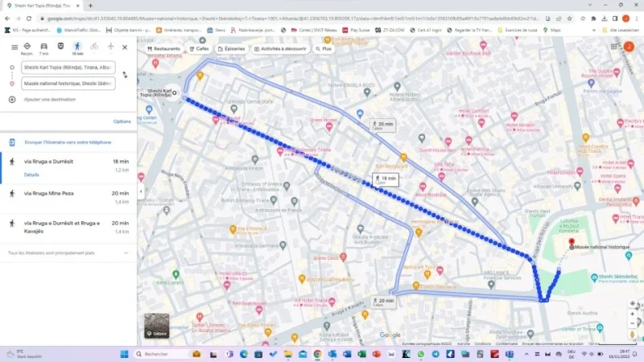Click the add destination plus icon
The height and width of the screenshot is (362, 644).
pos(12,99)
